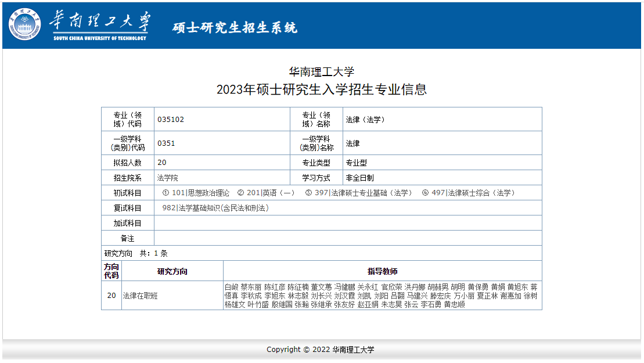Click the 备注 row label
This screenshot has height=363, width=644.
point(128,239)
